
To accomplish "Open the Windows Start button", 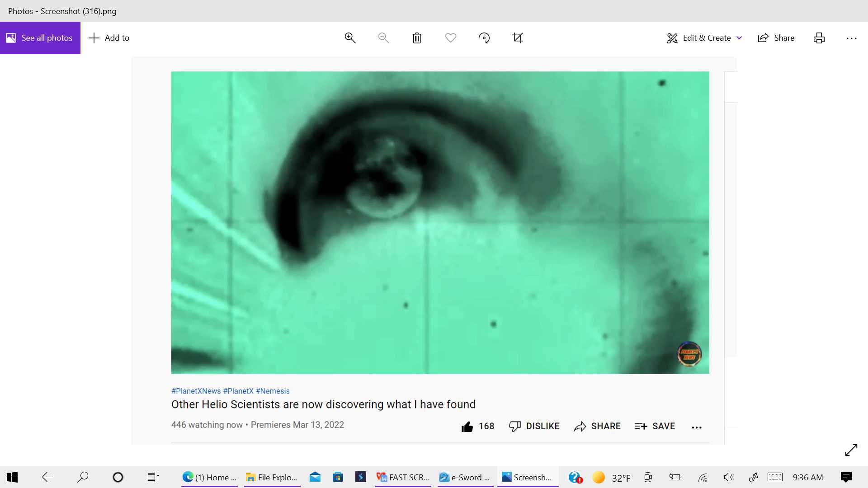I will [x=12, y=477].
